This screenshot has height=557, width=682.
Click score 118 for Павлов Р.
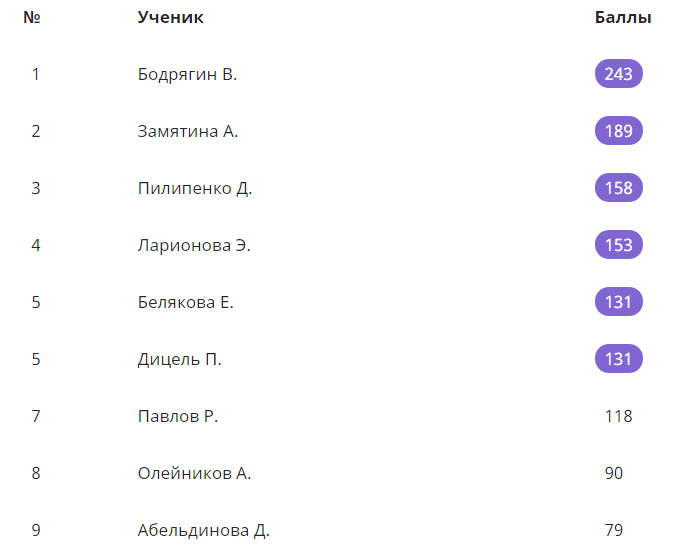click(618, 416)
